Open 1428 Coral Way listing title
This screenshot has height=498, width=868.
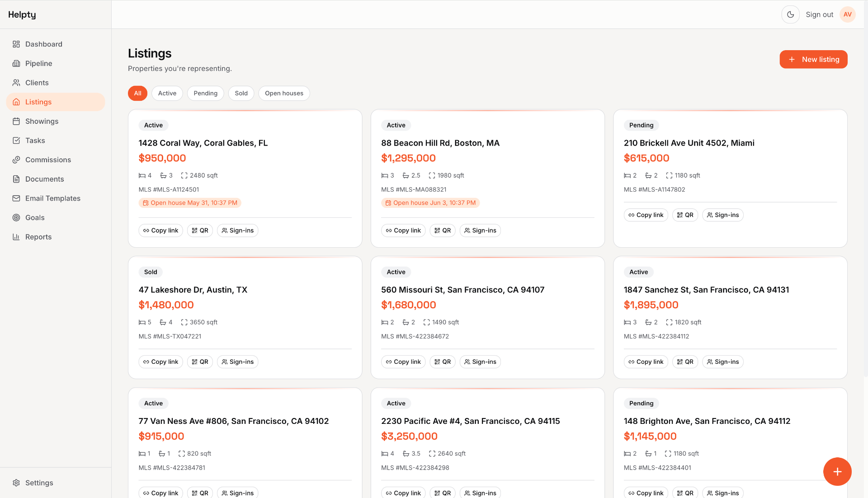pyautogui.click(x=203, y=143)
